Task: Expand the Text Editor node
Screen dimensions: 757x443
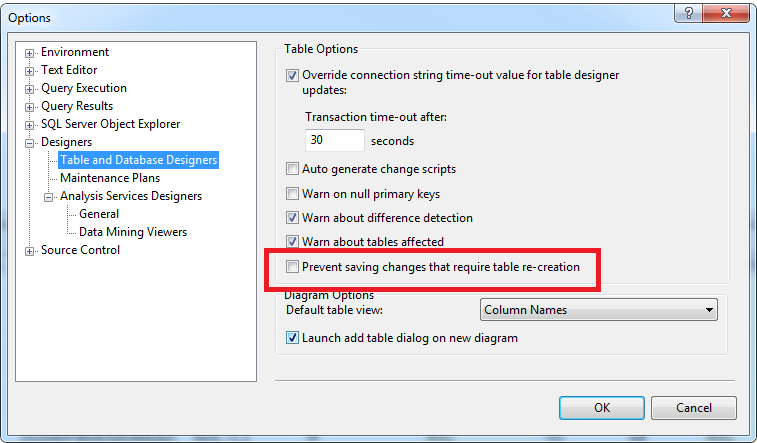Action: coord(31,70)
